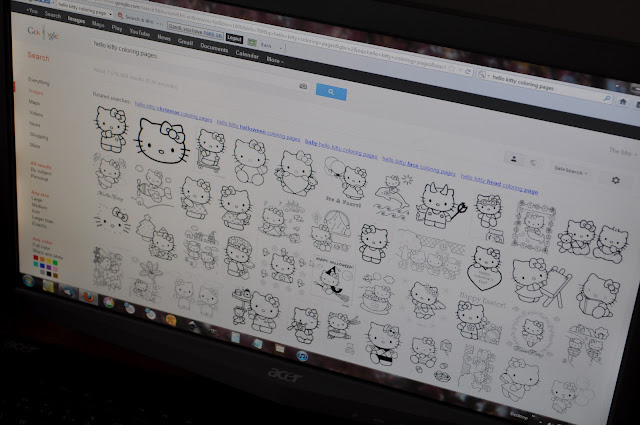Click the browser search box with hello kitty text

[x=546, y=87]
